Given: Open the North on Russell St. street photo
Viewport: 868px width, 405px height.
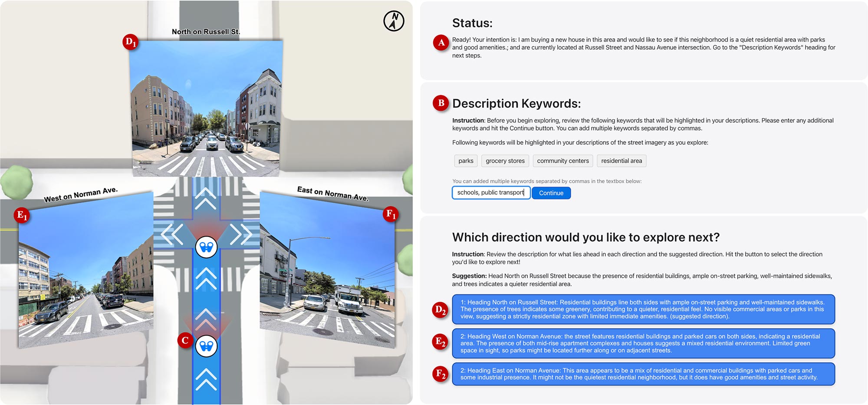Looking at the screenshot, I should pos(207,108).
